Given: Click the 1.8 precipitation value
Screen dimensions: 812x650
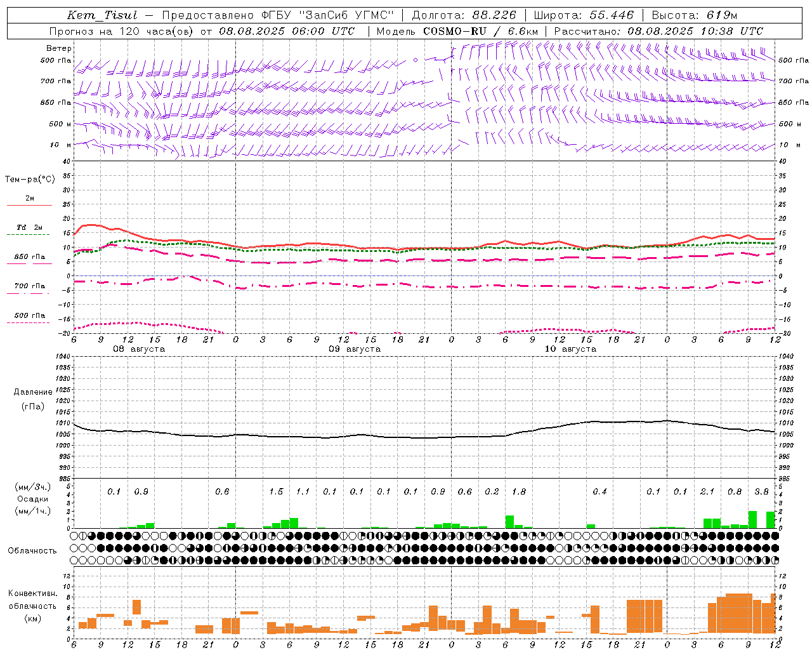Looking at the screenshot, I should (518, 492).
